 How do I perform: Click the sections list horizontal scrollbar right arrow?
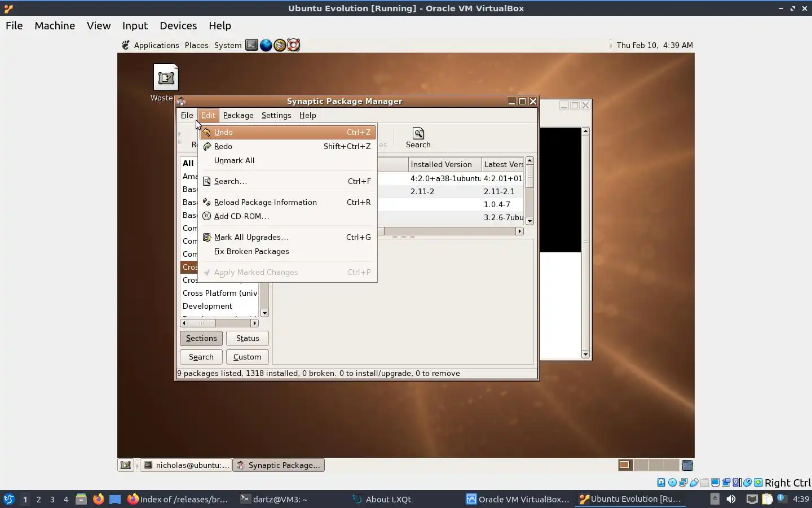click(x=254, y=323)
